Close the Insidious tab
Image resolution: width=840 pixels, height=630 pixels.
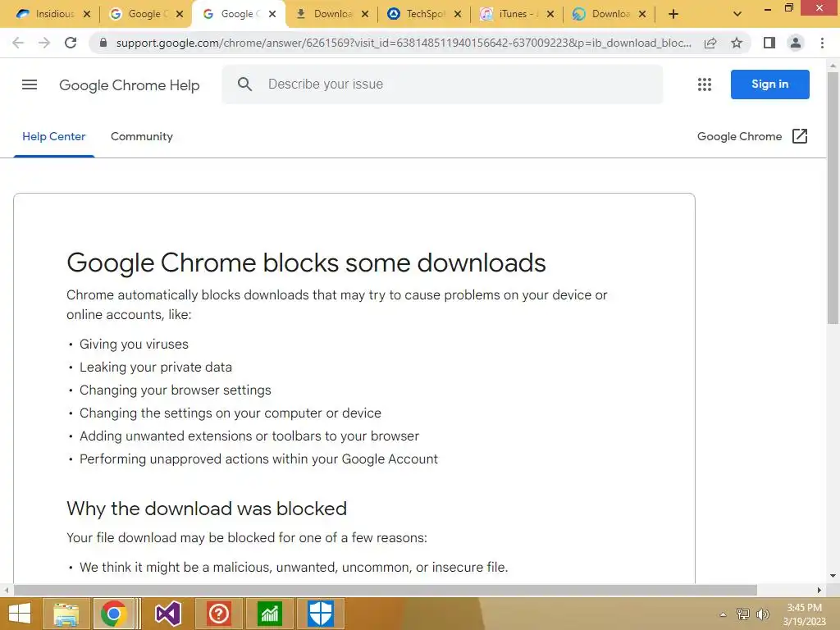[x=87, y=15]
